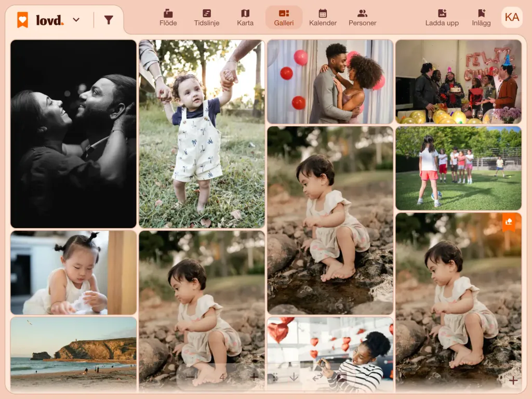Go to the Karta map view

coord(245,18)
